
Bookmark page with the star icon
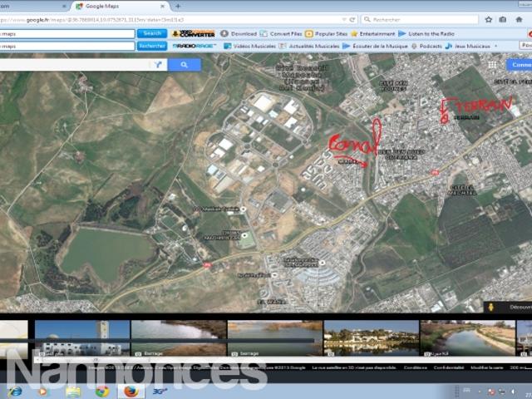(x=489, y=20)
